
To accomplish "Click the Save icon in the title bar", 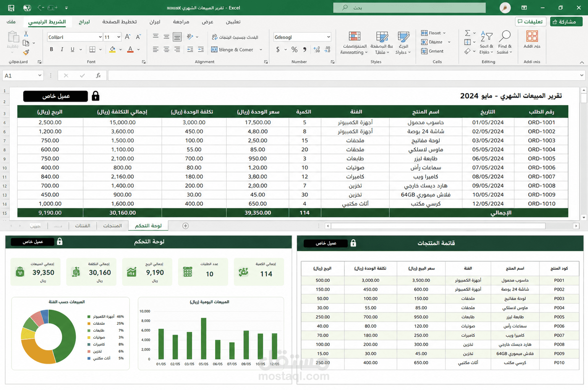I will tap(11, 8).
